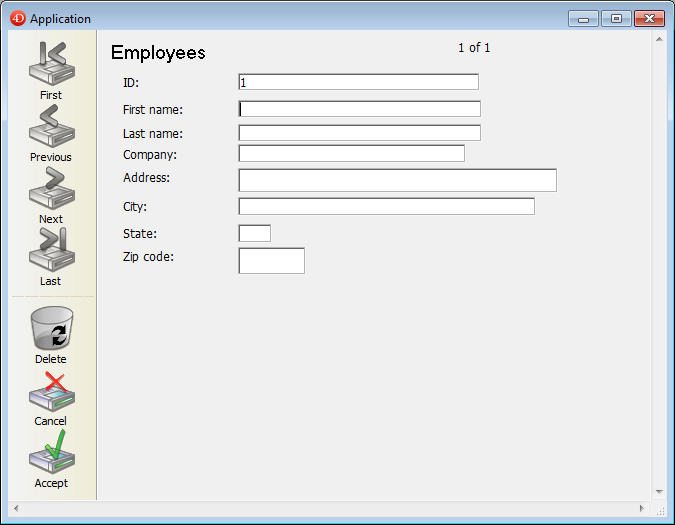Image resolution: width=675 pixels, height=525 pixels.
Task: Click the vertical scrollbar up arrow
Action: pos(659,39)
